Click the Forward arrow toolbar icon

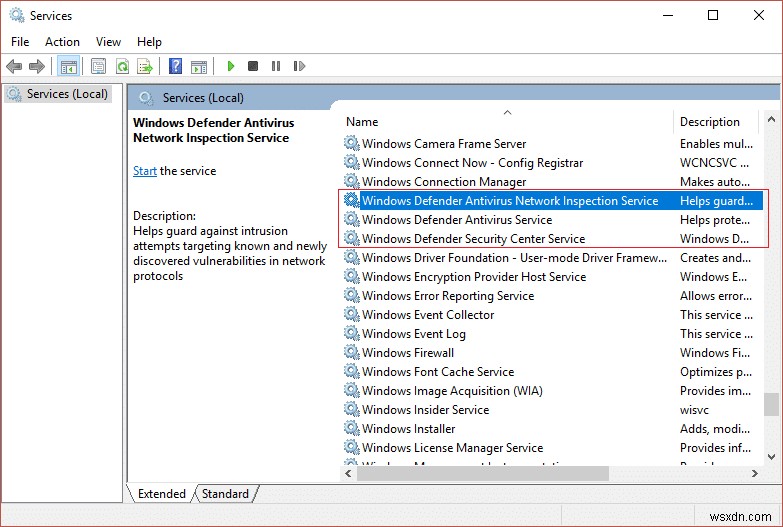click(x=37, y=66)
